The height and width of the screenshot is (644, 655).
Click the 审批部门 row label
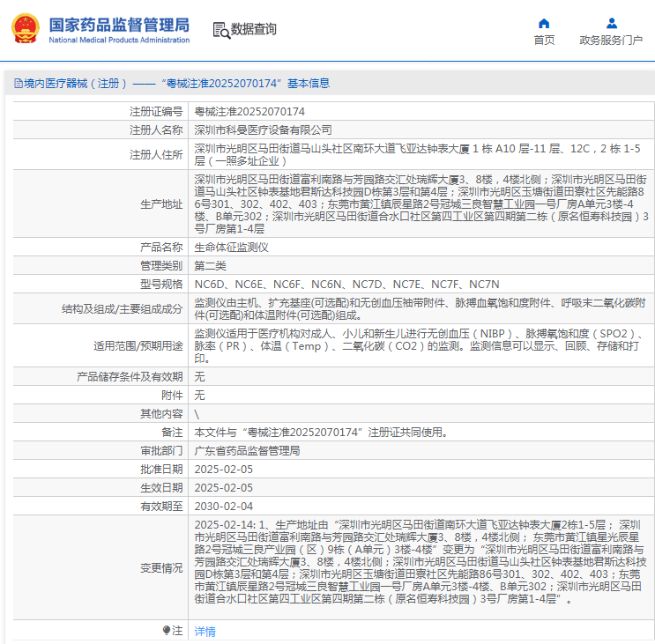(x=161, y=450)
